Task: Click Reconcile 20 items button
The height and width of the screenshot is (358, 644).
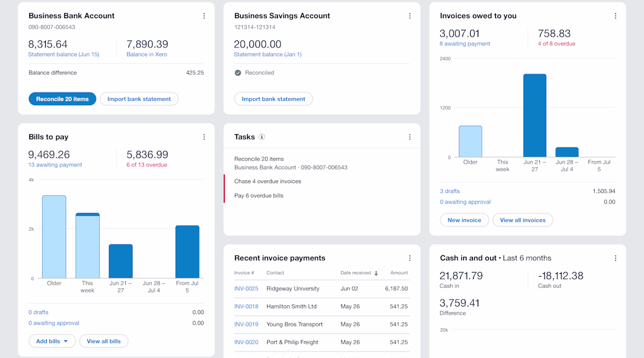Action: [63, 99]
